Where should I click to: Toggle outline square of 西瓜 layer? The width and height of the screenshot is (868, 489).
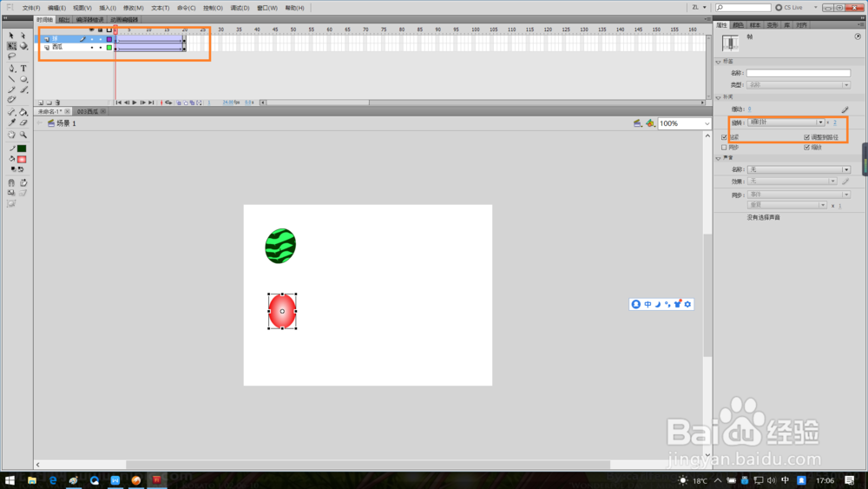(109, 48)
